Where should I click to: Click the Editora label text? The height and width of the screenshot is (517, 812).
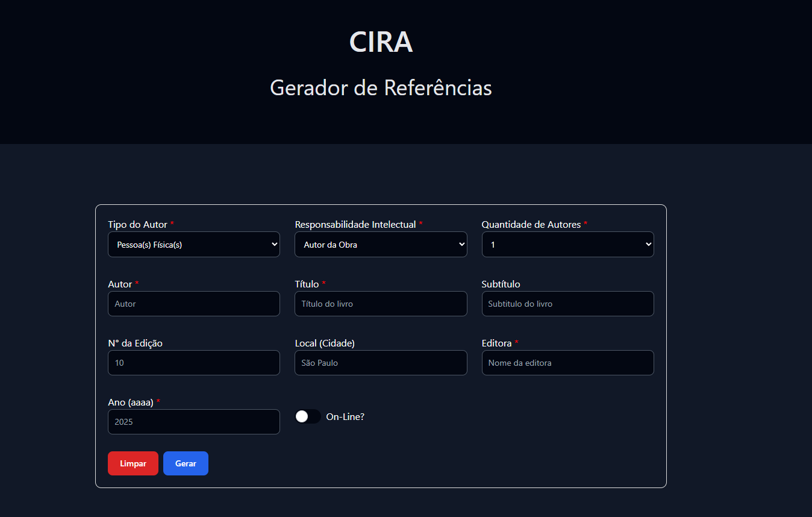(496, 343)
